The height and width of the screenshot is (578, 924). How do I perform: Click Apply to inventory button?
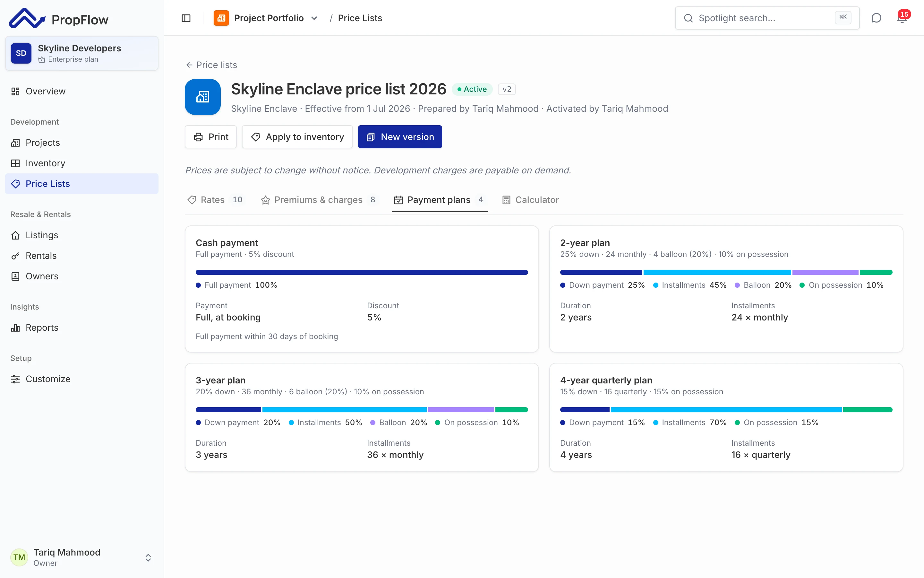pyautogui.click(x=297, y=137)
